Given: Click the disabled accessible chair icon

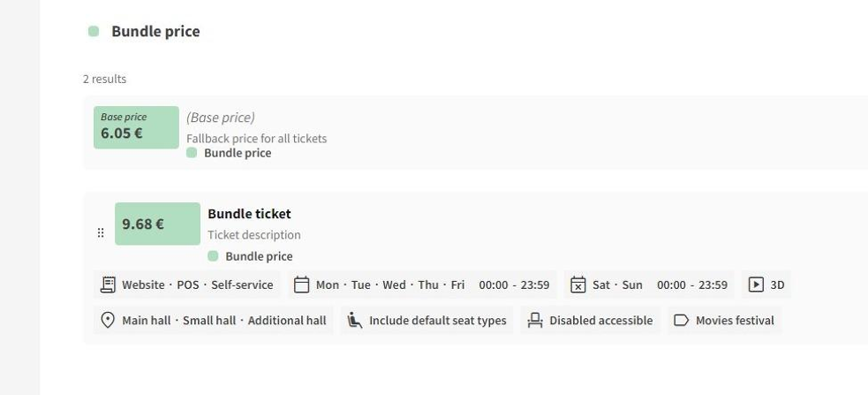Looking at the screenshot, I should (x=535, y=320).
